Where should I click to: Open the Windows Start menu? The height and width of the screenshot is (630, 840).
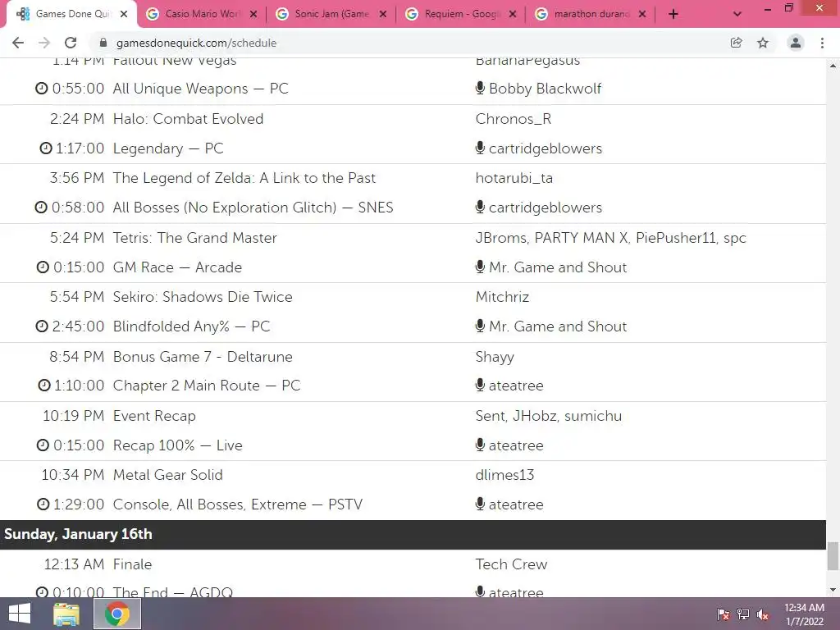coord(20,614)
